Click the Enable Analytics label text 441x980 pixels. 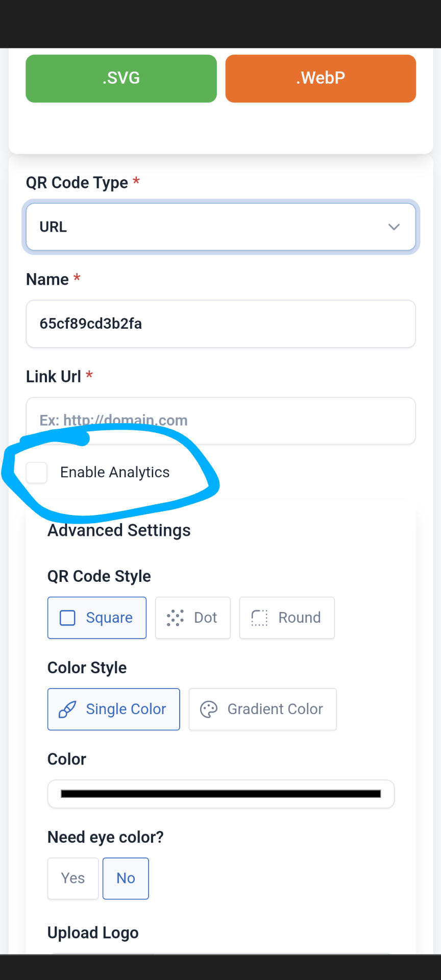tap(115, 473)
